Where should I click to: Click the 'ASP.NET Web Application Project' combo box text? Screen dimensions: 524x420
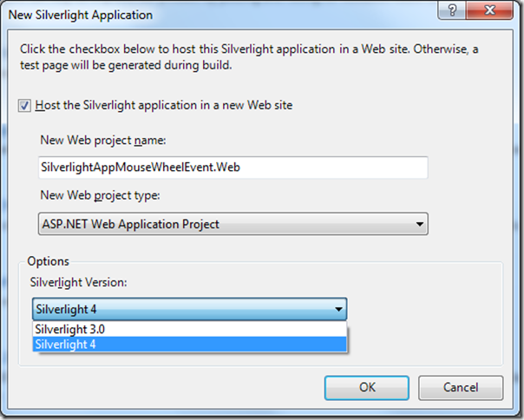[130, 224]
